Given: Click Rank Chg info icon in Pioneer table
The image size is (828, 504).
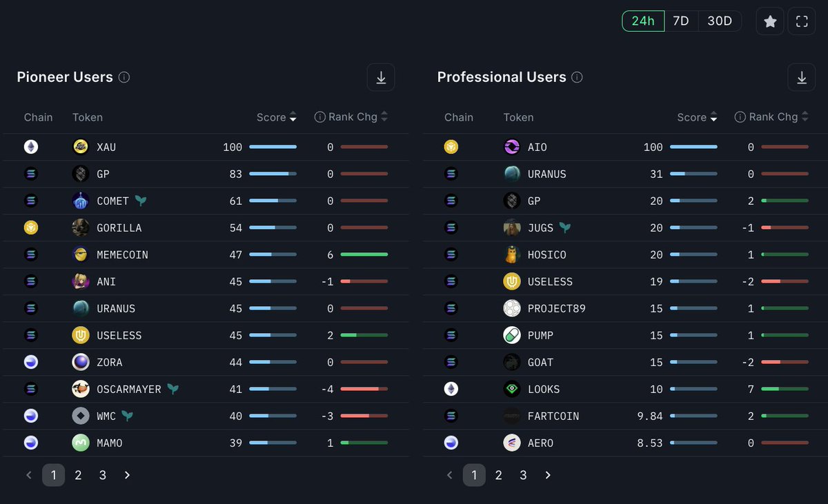Looking at the screenshot, I should tap(320, 117).
